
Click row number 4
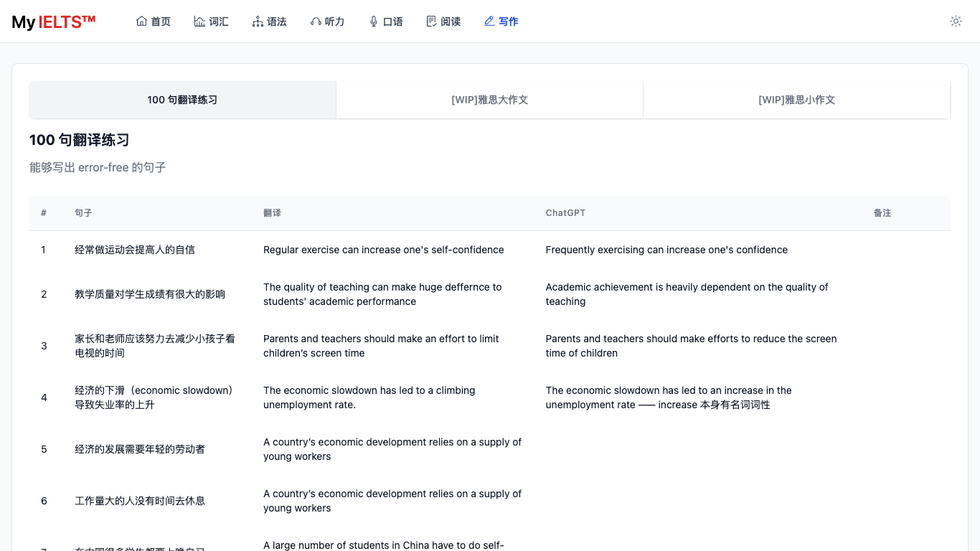[x=44, y=397]
